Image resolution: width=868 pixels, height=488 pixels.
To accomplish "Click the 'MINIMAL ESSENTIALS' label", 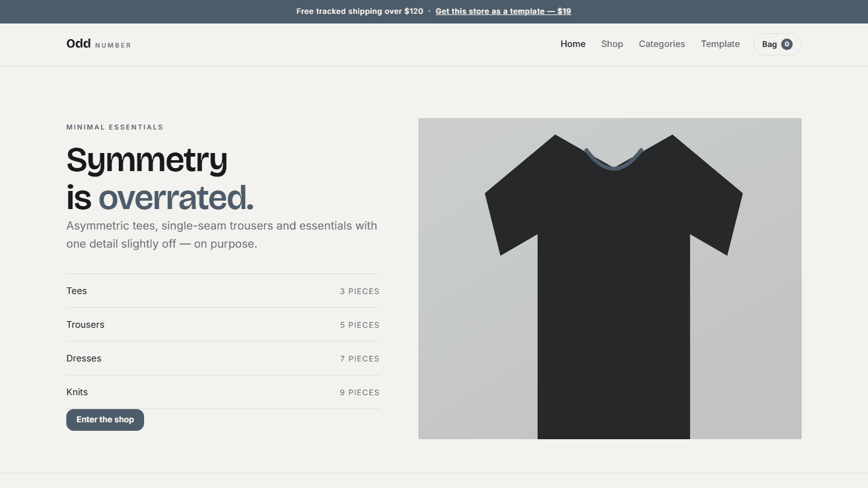I will pos(115,127).
